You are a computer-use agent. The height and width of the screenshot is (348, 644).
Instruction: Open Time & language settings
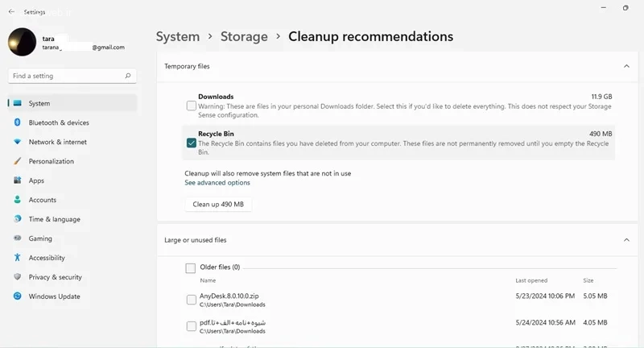72,219
